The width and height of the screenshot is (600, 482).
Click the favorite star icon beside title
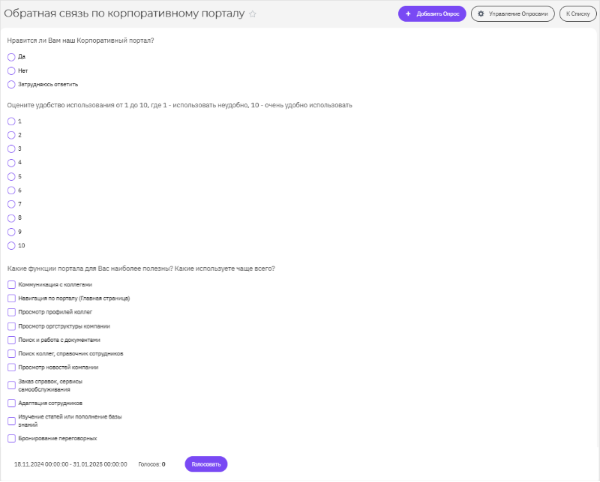[253, 14]
